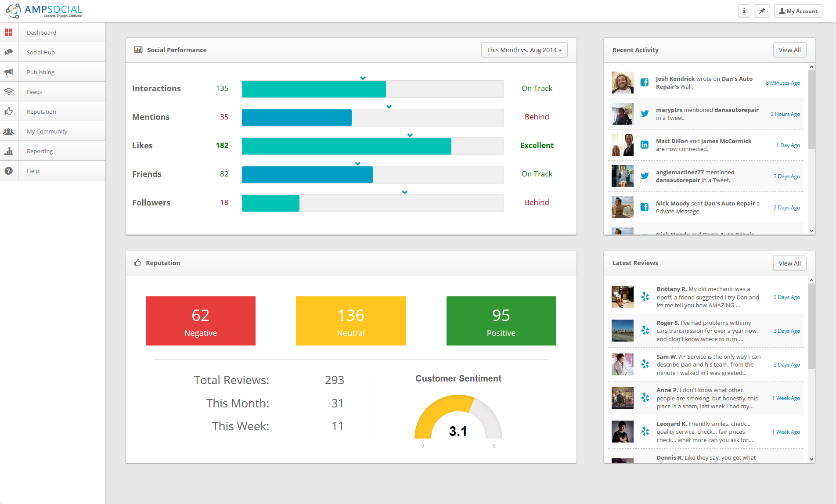The image size is (836, 504).
Task: Select the Reputation thumbs-up sidebar icon
Action: coord(9,112)
